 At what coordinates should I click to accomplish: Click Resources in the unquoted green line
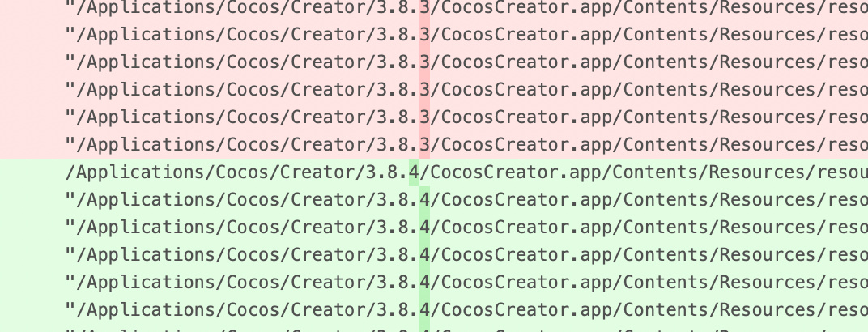click(x=757, y=172)
